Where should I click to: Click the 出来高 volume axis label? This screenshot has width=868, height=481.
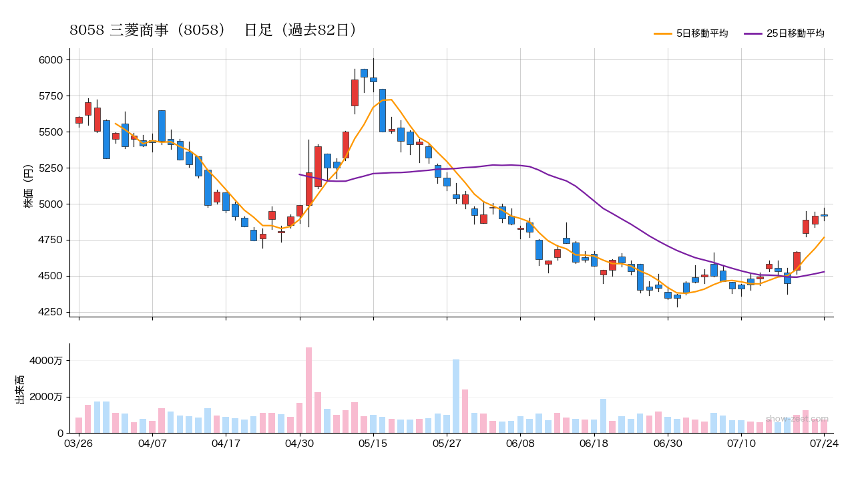click(19, 389)
